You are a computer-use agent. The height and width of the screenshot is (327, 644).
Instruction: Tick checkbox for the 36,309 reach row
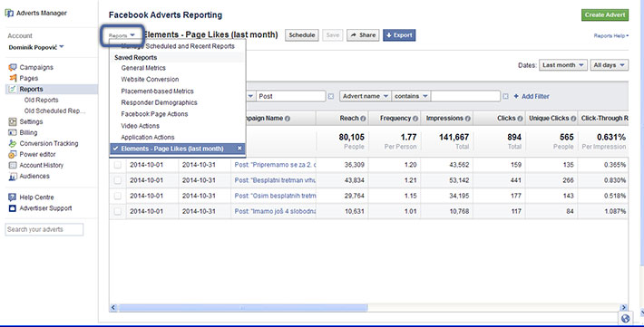pos(118,165)
